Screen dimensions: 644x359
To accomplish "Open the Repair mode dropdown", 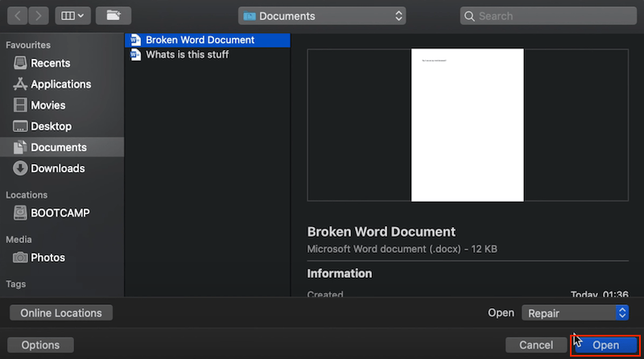I will tap(575, 313).
